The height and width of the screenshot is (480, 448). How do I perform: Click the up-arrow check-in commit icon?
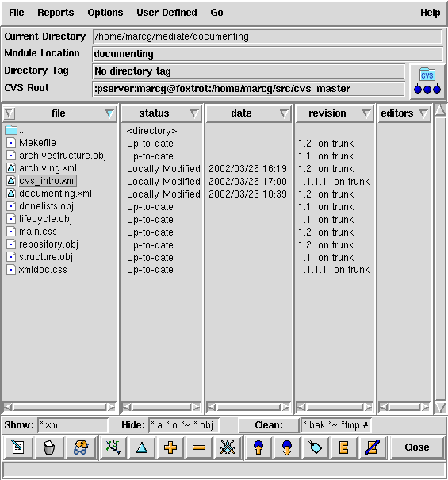258,447
